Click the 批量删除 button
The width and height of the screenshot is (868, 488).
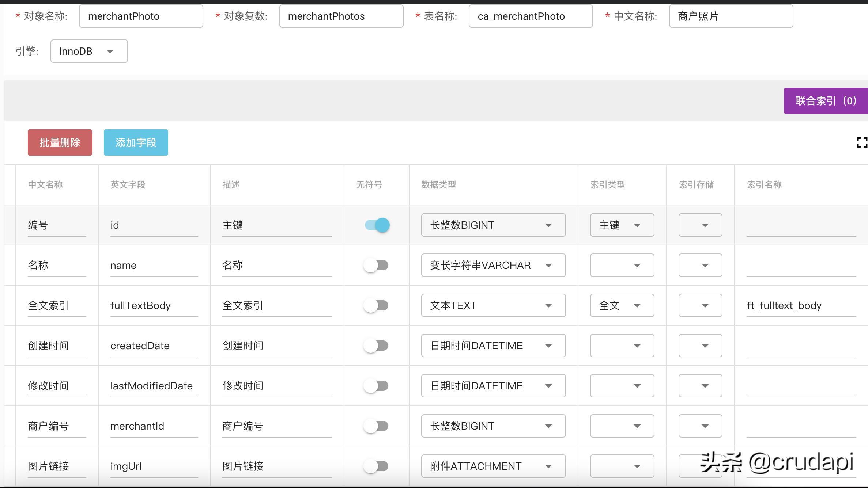click(x=60, y=142)
